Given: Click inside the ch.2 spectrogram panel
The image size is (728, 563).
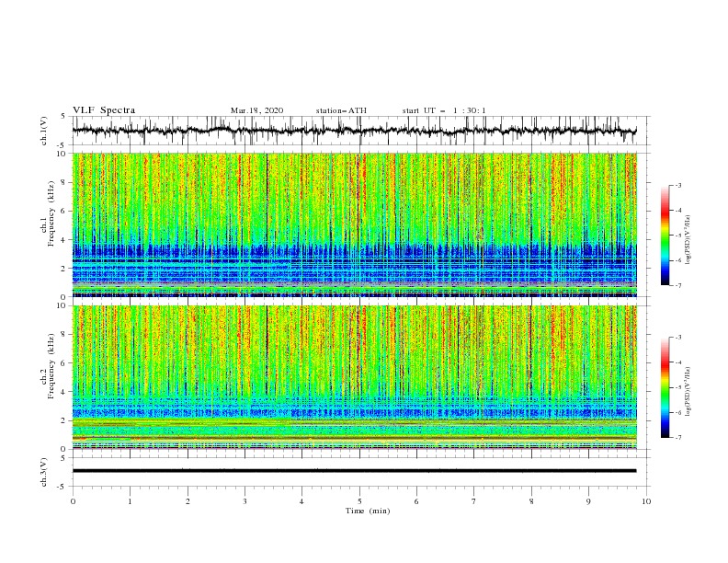Looking at the screenshot, I should [x=354, y=377].
